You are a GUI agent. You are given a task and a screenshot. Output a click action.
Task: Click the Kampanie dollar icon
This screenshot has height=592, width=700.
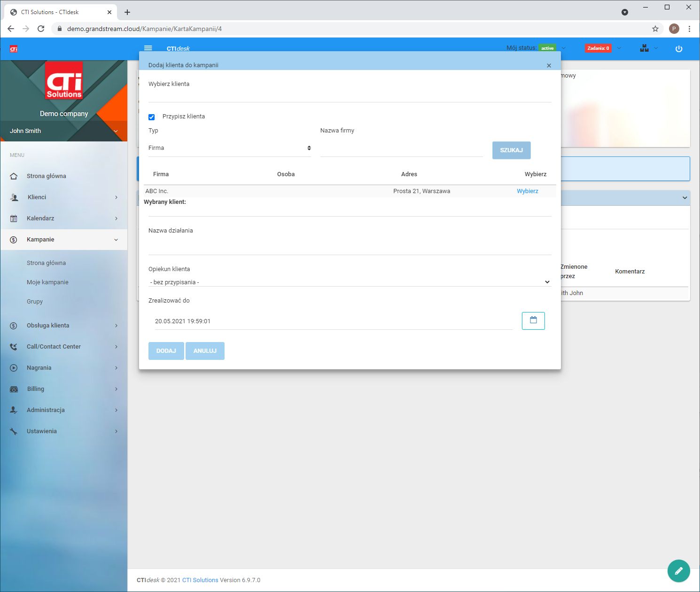click(x=14, y=240)
